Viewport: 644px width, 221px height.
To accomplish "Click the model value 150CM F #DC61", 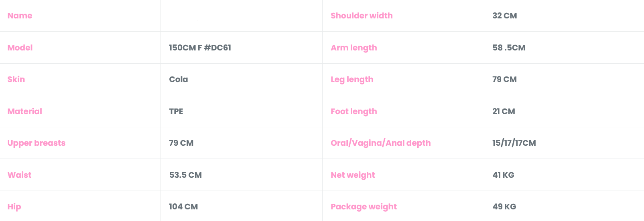I will [200, 48].
